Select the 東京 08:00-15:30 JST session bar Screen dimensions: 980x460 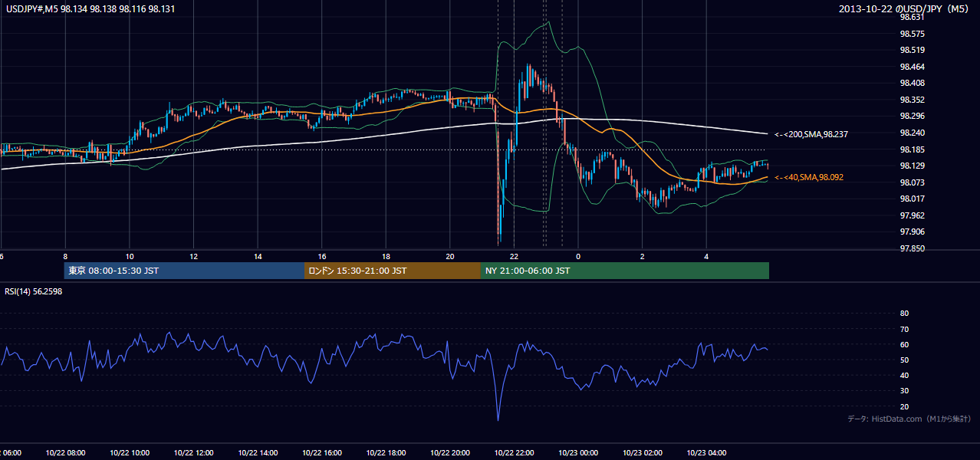click(x=184, y=271)
